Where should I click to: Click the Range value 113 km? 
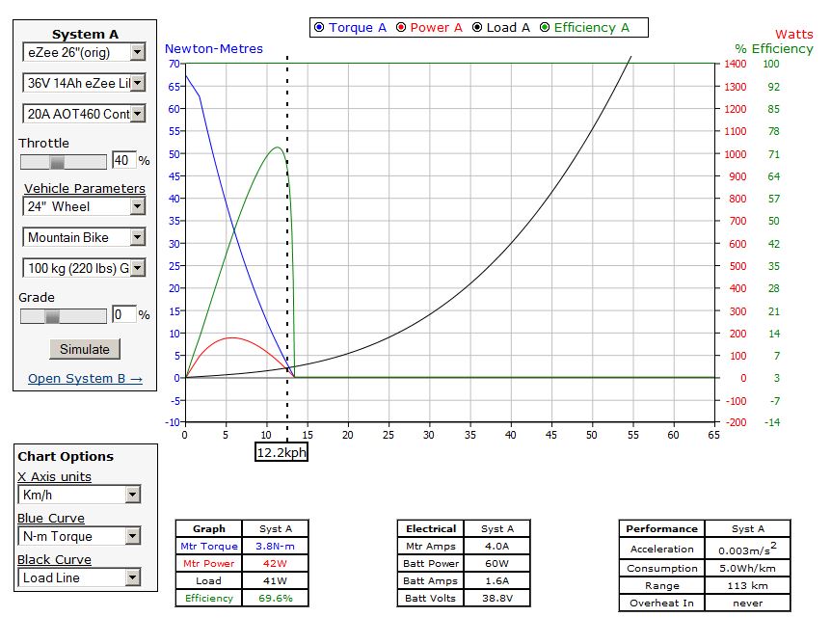[747, 586]
